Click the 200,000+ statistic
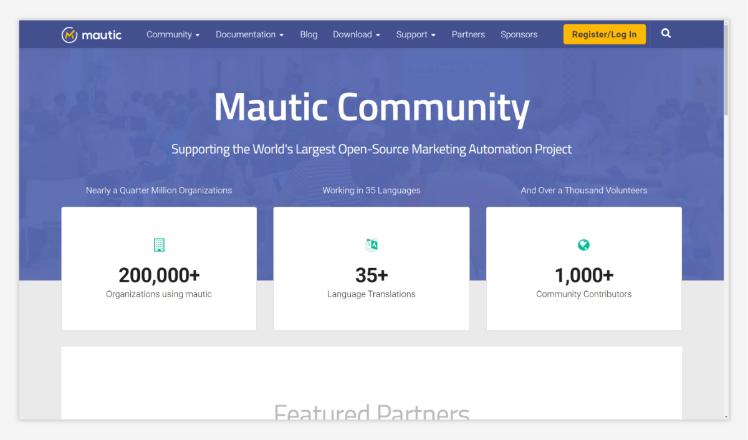This screenshot has height=440, width=748. click(159, 275)
